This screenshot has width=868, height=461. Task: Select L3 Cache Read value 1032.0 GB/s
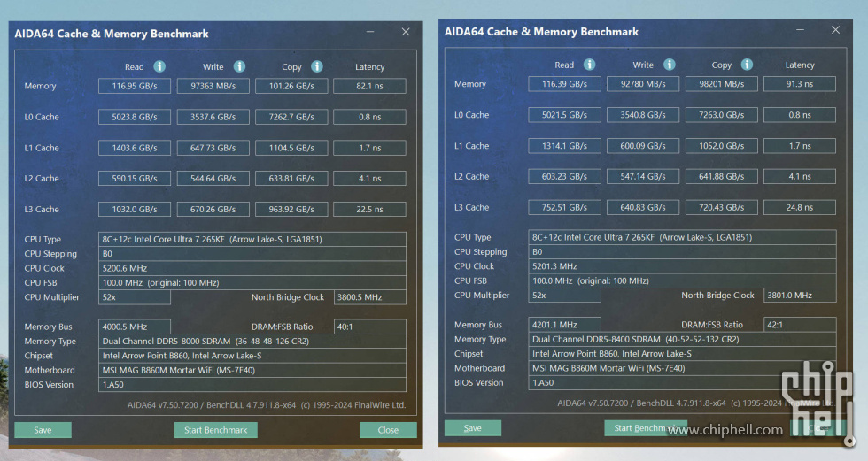[x=135, y=210]
